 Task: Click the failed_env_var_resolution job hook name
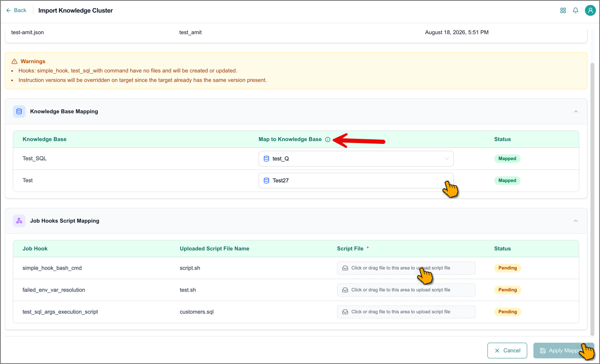click(54, 290)
